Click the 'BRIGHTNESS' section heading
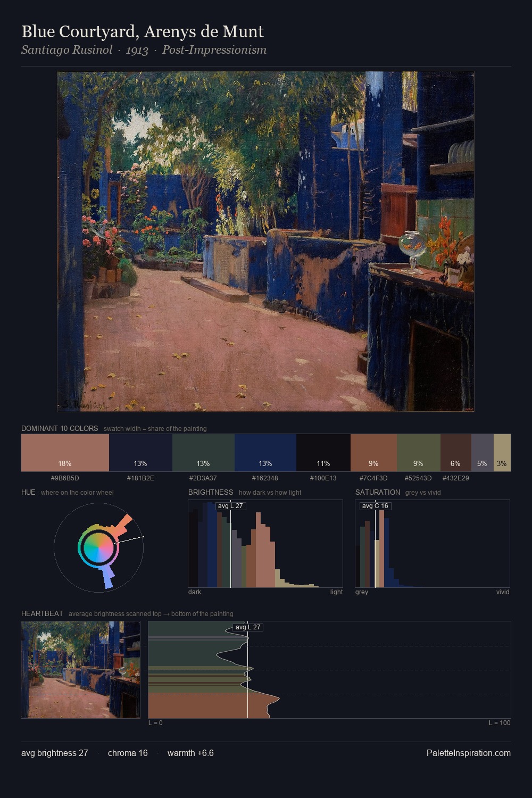Screen dimensions: 532x798 211,492
